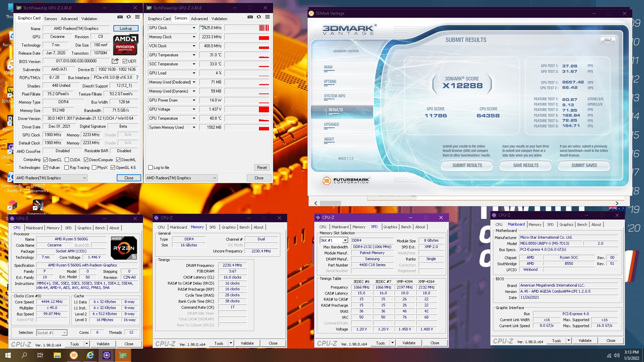Toggle UEFI checkbox in GPU-Z

(125, 61)
